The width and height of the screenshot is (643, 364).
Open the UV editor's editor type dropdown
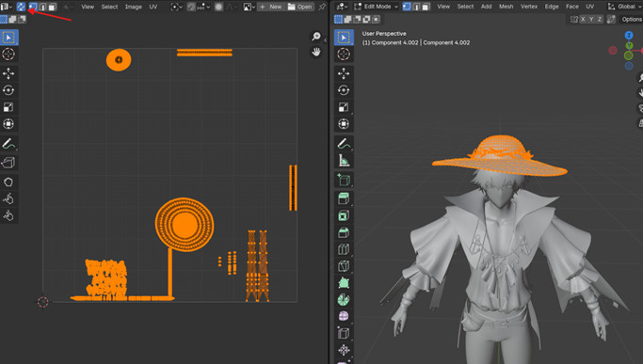(x=7, y=7)
